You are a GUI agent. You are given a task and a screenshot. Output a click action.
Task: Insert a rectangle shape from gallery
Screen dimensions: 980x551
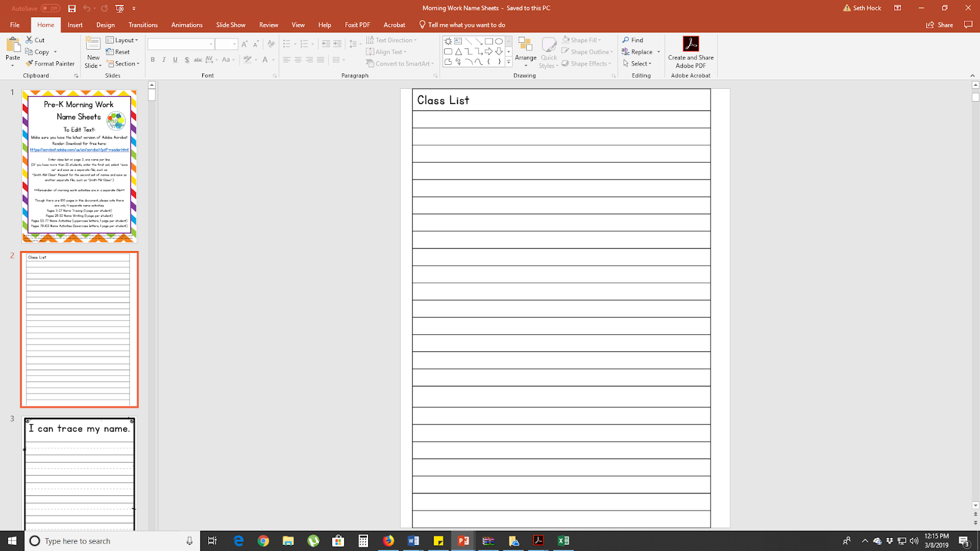[x=489, y=41]
